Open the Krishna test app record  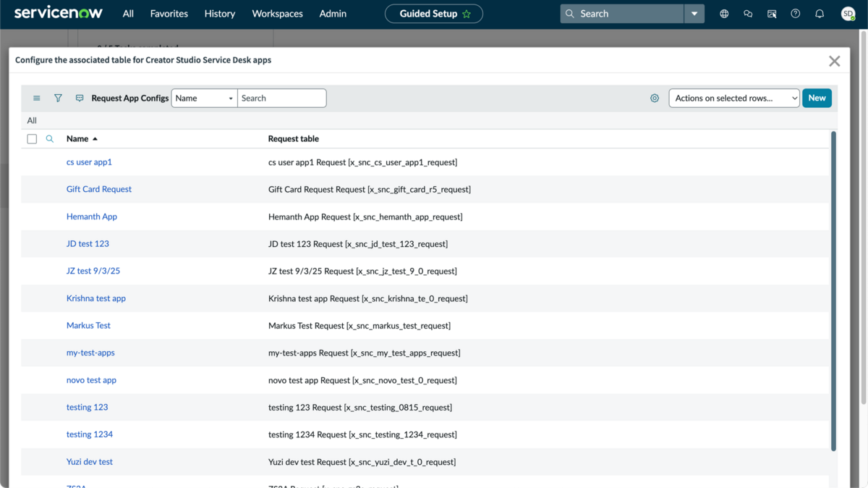pos(96,298)
